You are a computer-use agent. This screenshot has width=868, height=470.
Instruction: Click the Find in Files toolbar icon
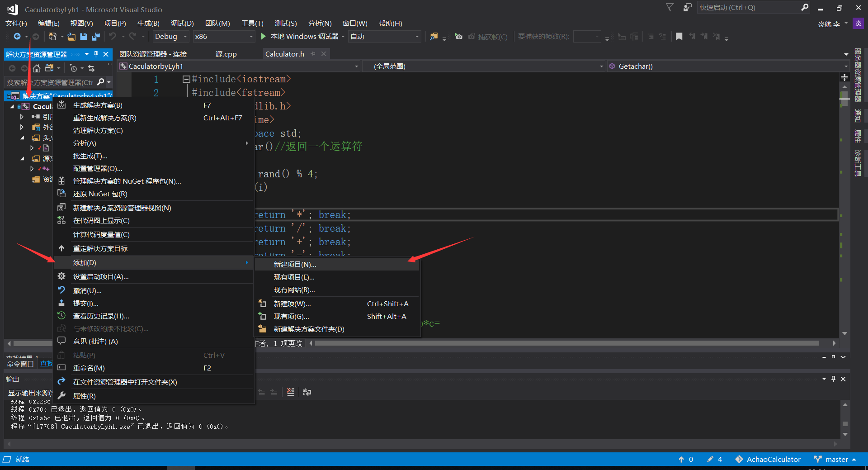(434, 37)
